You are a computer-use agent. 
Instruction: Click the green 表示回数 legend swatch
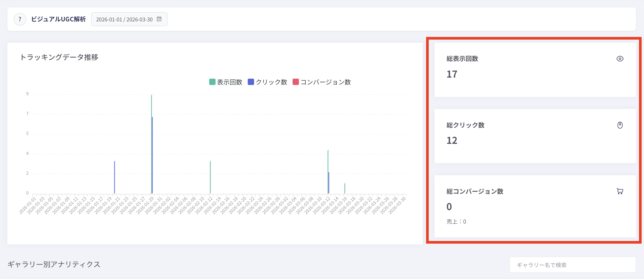coord(212,82)
